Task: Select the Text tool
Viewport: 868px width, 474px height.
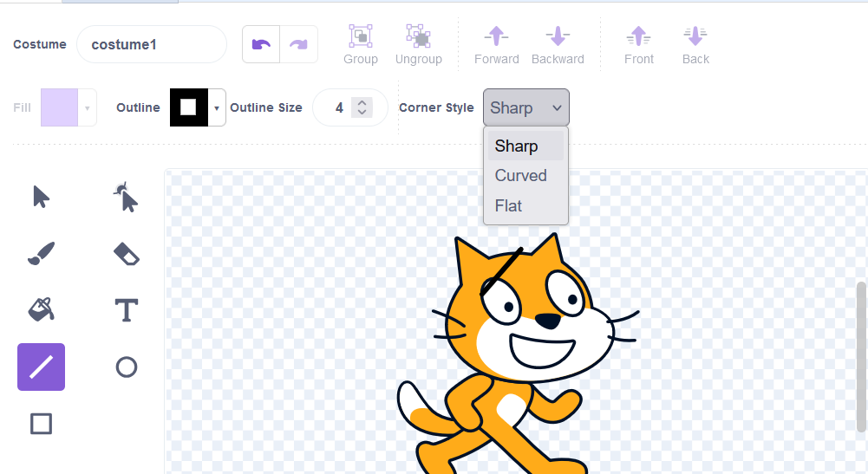Action: (x=127, y=309)
